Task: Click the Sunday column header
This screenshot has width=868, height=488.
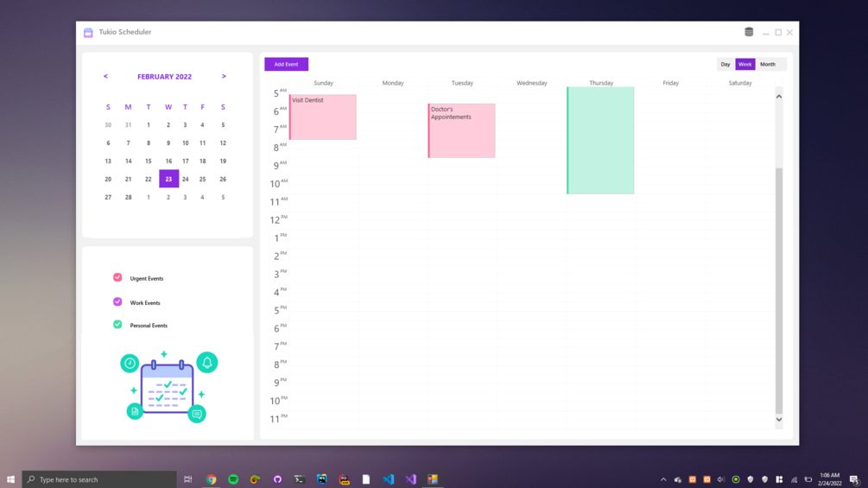Action: [323, 83]
